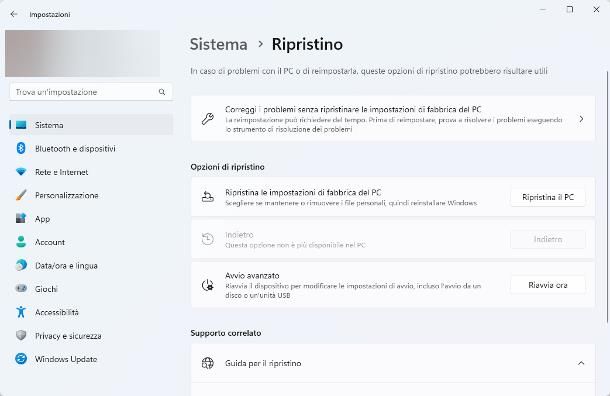Image resolution: width=610 pixels, height=396 pixels.
Task: Click the Personalizzazione brush icon
Action: (x=21, y=195)
